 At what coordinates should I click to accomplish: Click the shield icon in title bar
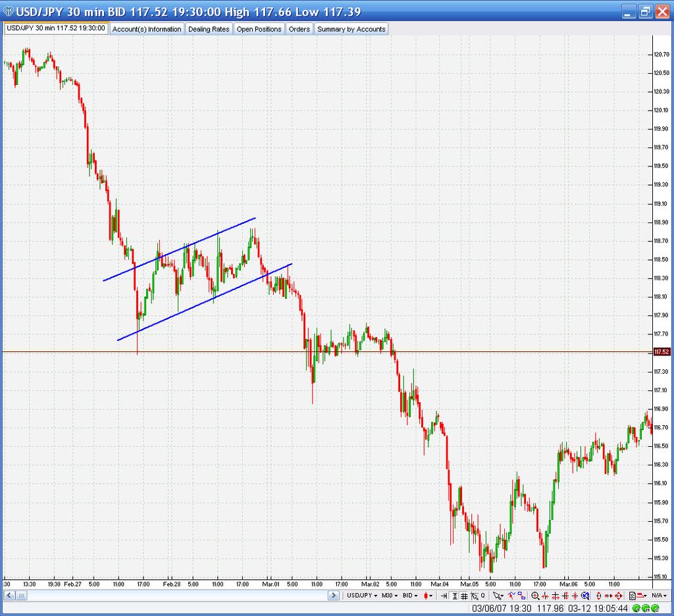tap(8, 11)
